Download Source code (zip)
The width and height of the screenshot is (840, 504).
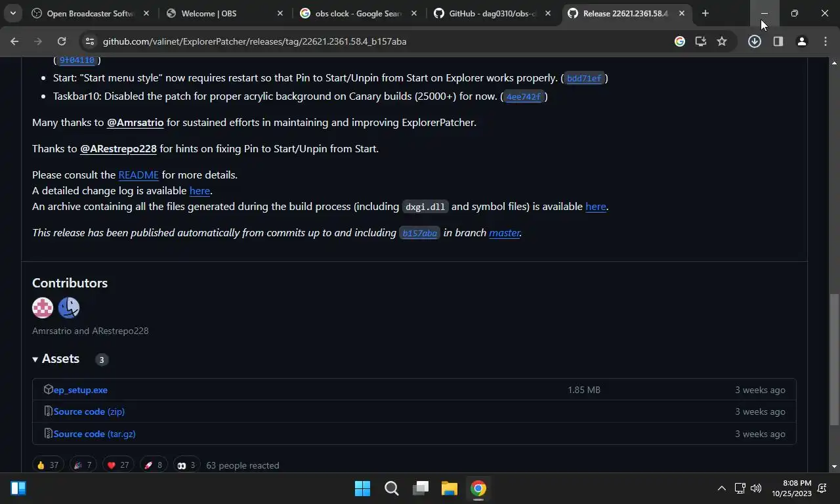(89, 411)
